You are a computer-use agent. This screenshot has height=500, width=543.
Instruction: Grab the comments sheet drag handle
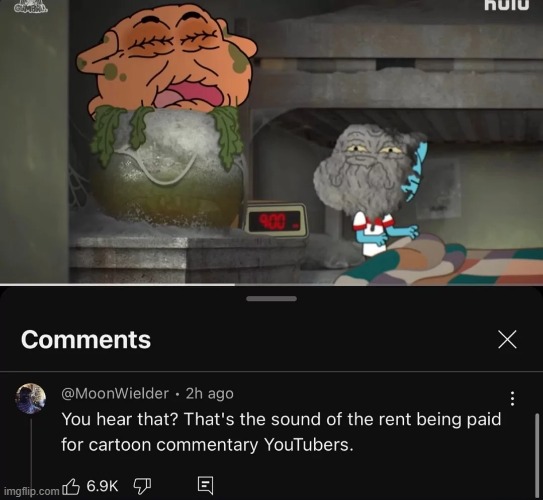click(272, 299)
